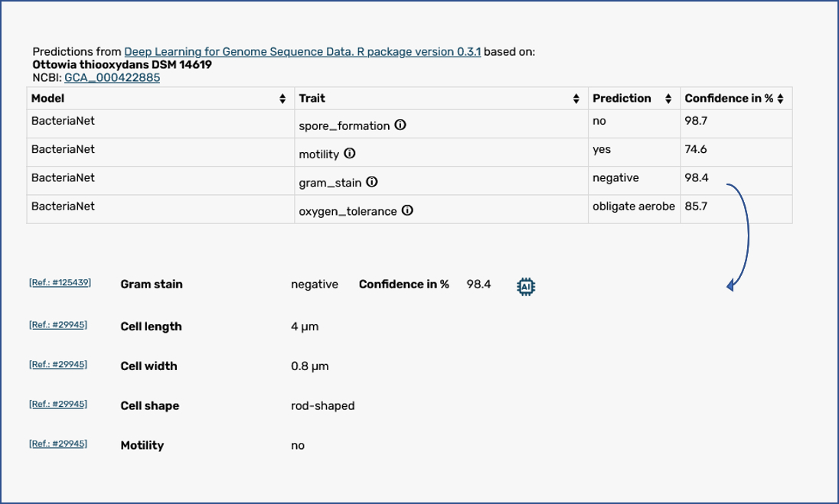Open the Deep Learning for Genome Sequence Data link
Viewport: 839px width, 504px height.
[302, 51]
